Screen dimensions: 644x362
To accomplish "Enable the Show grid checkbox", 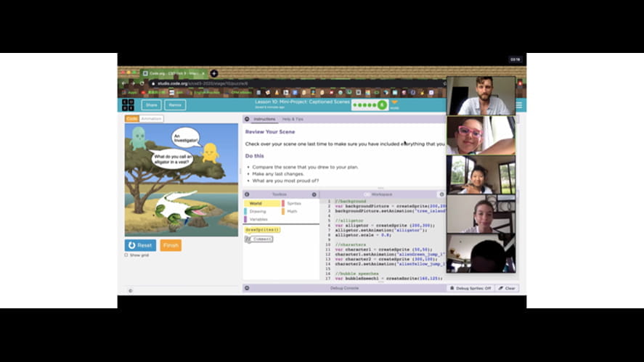I will (x=126, y=255).
